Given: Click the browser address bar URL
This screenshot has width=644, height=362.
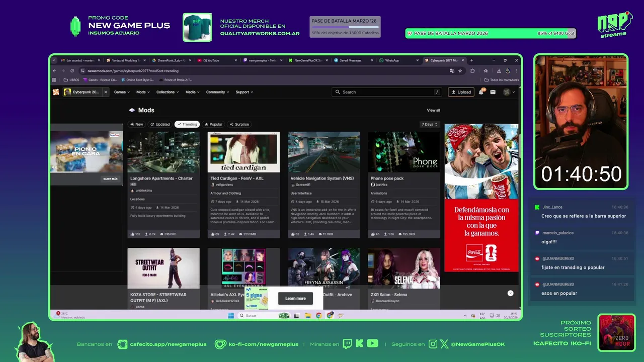Looking at the screenshot, I should [x=133, y=71].
